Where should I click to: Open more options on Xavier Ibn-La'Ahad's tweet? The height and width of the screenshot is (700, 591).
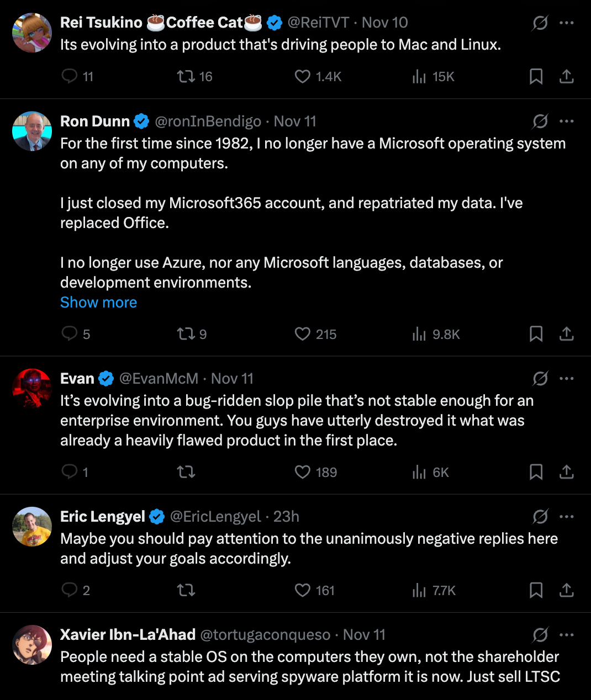tap(566, 635)
